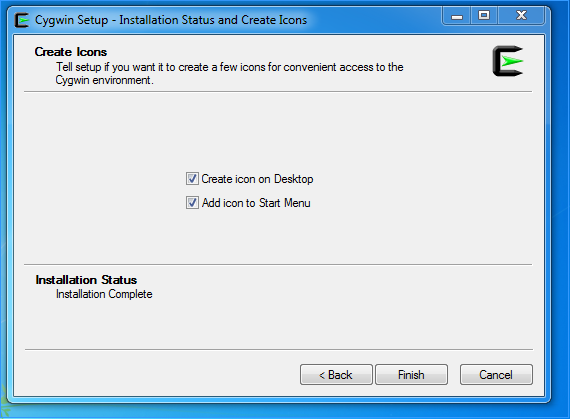This screenshot has height=419, width=570.
Task: Abort setup using the Cancel button
Action: coord(496,375)
